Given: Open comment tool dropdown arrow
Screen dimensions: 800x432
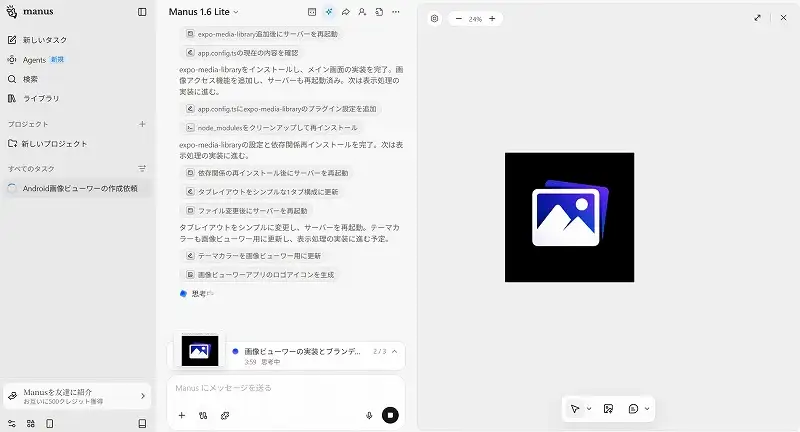Looking at the screenshot, I should [647, 409].
